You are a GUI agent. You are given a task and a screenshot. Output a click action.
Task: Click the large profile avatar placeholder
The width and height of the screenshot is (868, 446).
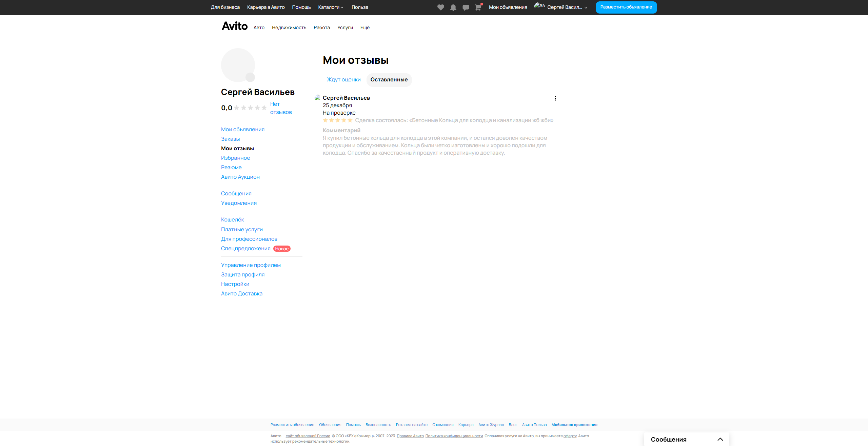pos(238,65)
